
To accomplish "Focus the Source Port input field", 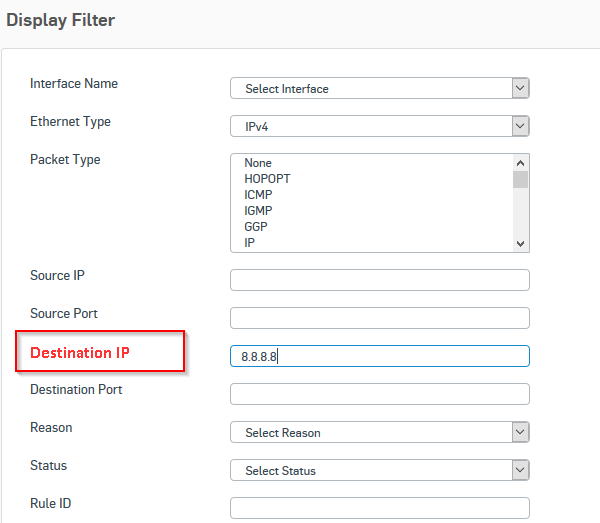I will pos(380,318).
